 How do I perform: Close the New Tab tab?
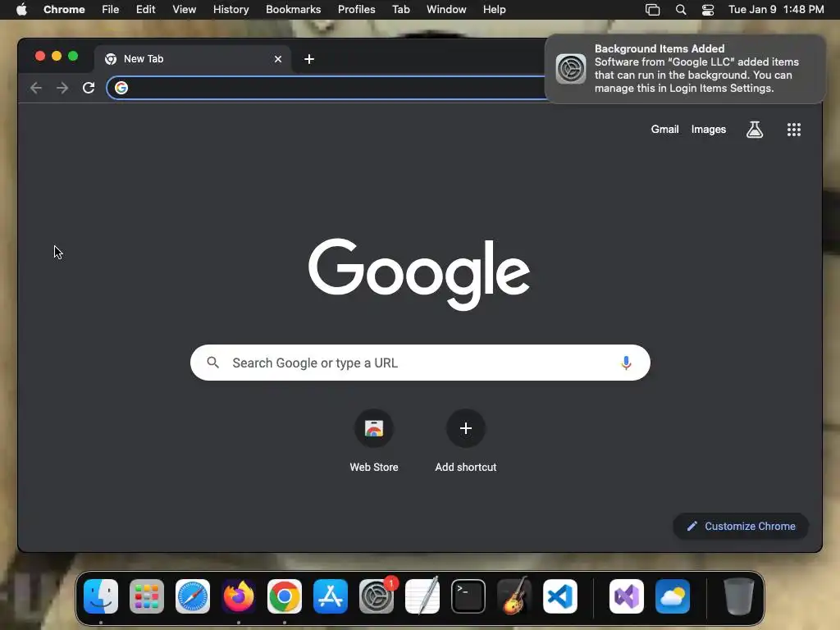(x=278, y=59)
